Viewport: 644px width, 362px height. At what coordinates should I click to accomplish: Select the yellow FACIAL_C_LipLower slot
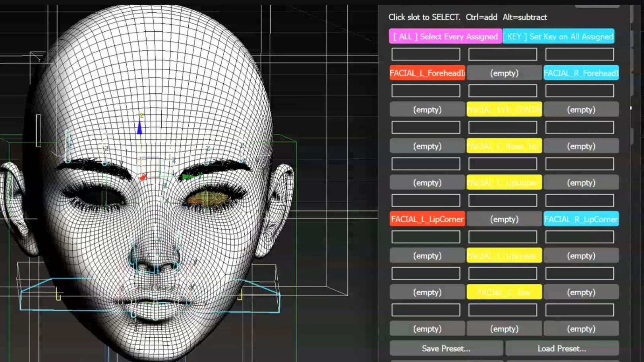pos(504,256)
